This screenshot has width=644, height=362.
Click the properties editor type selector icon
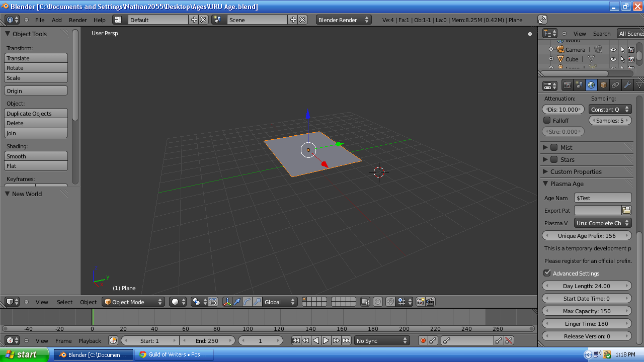click(550, 85)
